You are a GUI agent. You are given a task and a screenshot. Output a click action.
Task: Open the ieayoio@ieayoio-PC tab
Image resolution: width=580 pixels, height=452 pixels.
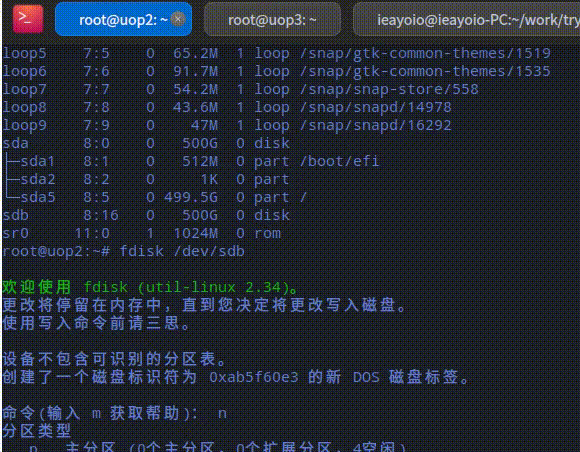pos(467,20)
